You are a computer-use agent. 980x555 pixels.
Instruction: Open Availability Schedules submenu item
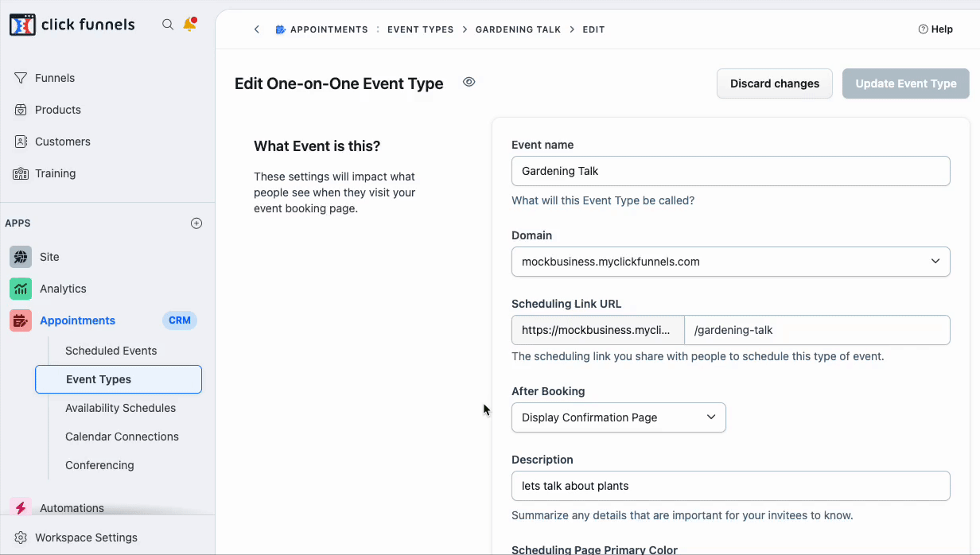(x=121, y=408)
